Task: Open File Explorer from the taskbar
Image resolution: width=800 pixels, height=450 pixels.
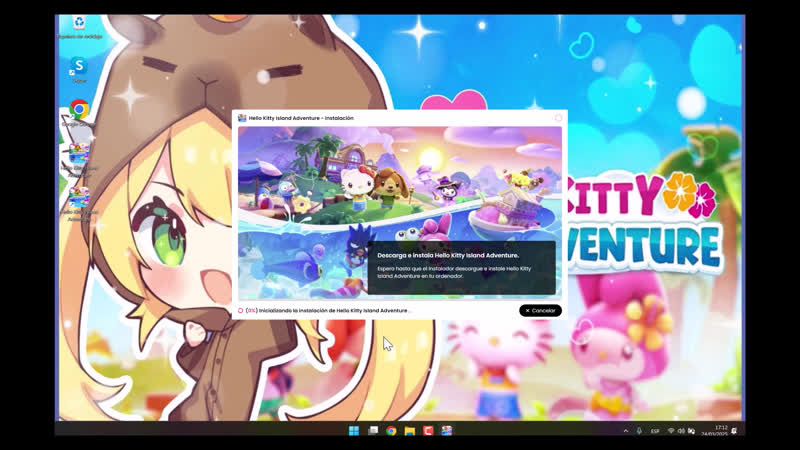Action: [410, 431]
